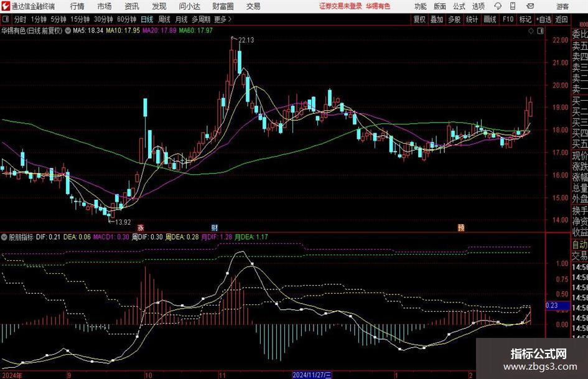Screen dimensions: 588x379
Task: Click the 22.13 high price label
Action: tap(246, 40)
